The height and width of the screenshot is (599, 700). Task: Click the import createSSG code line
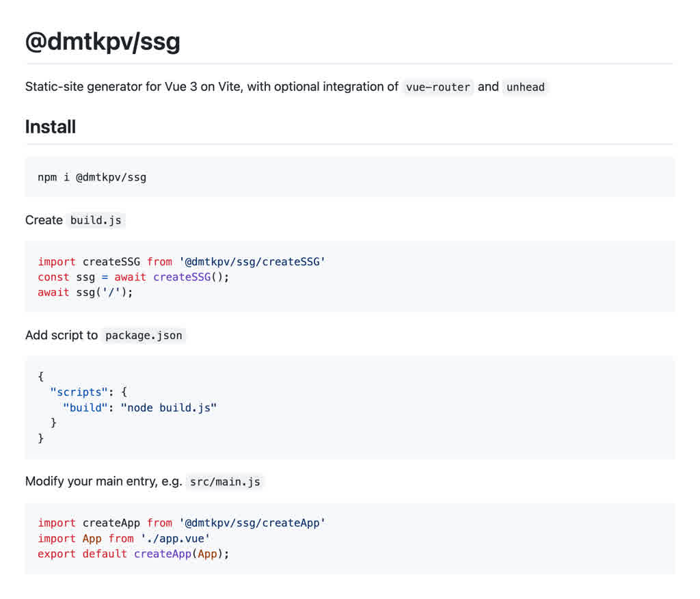click(181, 262)
